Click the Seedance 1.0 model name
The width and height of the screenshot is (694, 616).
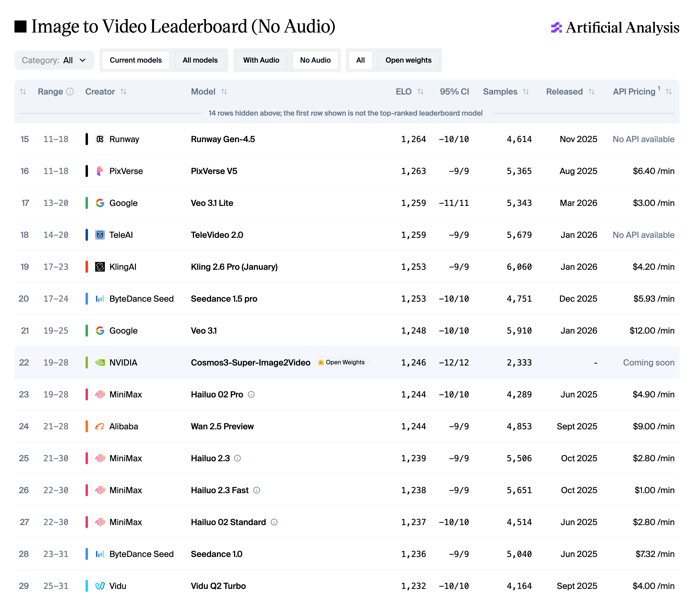(x=217, y=554)
